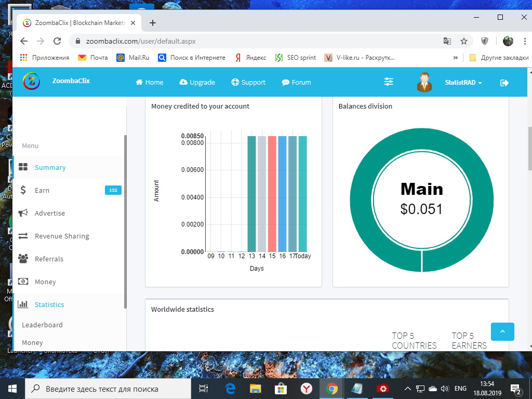Open the Яндекс bookmark
The width and height of the screenshot is (532, 399).
[251, 58]
